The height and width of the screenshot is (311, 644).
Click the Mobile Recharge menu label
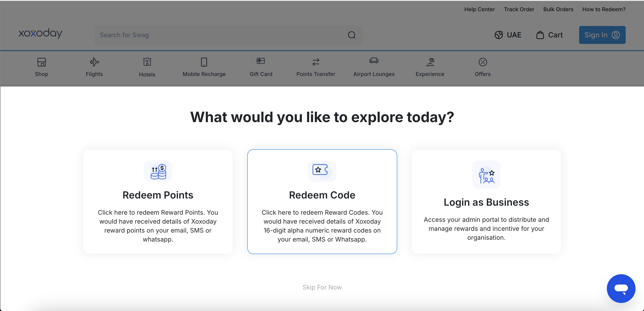pos(204,74)
